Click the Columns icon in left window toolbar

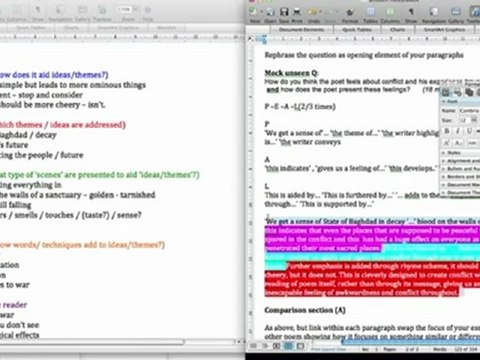click(17, 10)
